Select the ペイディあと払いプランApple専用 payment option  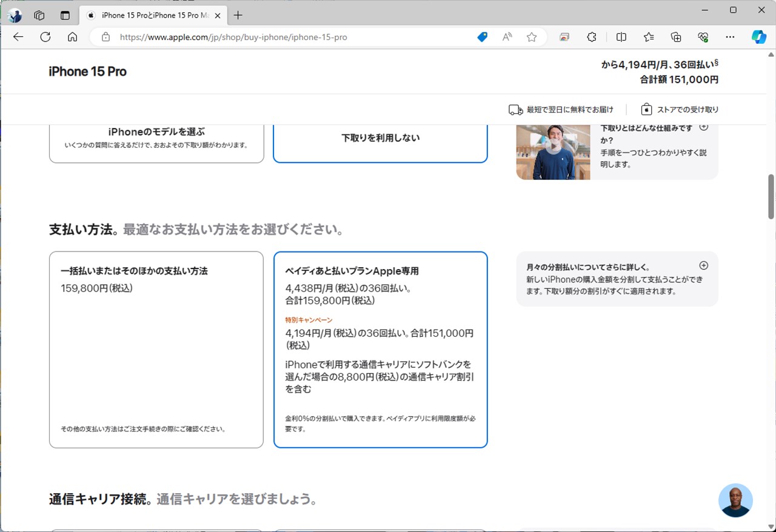point(380,348)
